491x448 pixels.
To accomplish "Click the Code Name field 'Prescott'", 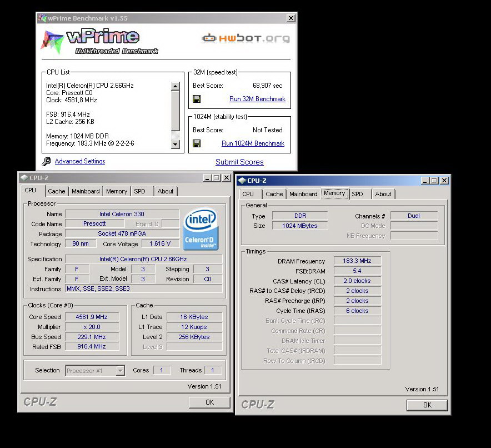I will (94, 223).
